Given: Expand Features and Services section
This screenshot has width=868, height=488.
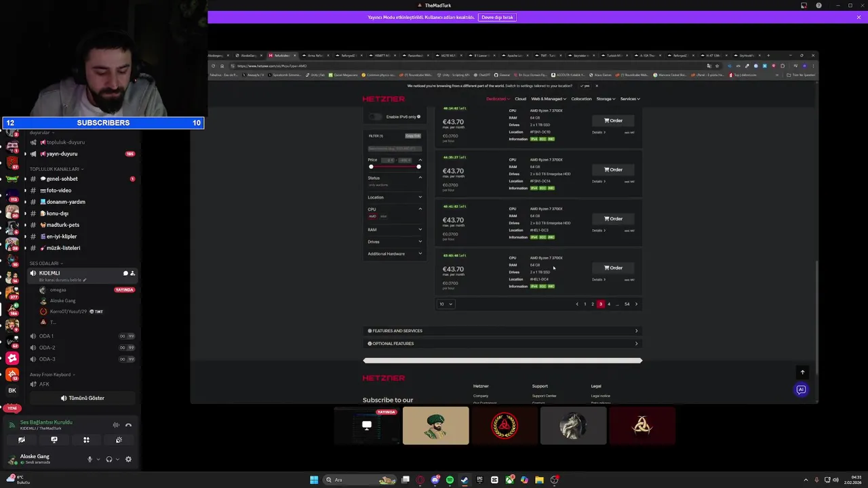Looking at the screenshot, I should (502, 331).
